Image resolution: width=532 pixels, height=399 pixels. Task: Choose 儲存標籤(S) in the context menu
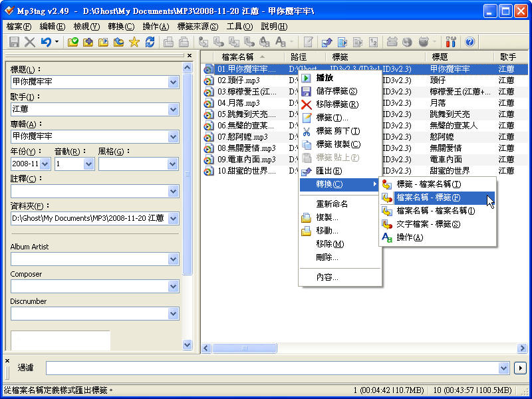pos(340,91)
